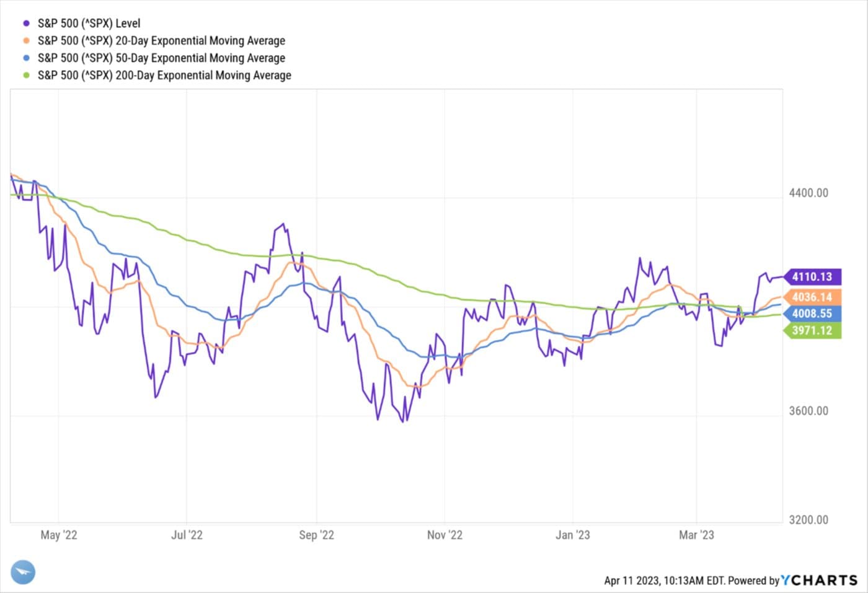Click the orange 20-Day EMA legend dot
The height and width of the screenshot is (593, 868).
pos(26,41)
